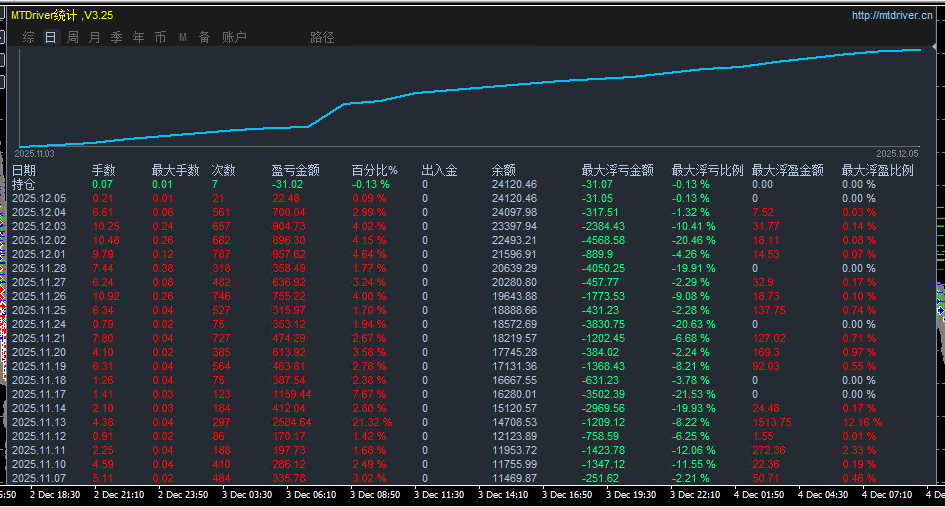Click the -20.63 % floating loss ratio
The height and width of the screenshot is (507, 945).
(694, 324)
